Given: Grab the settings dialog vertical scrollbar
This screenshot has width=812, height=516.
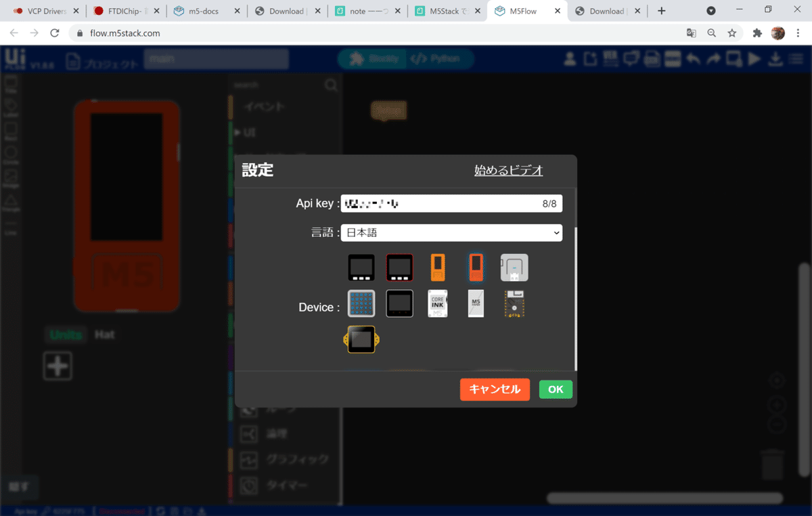Looking at the screenshot, I should point(575,298).
